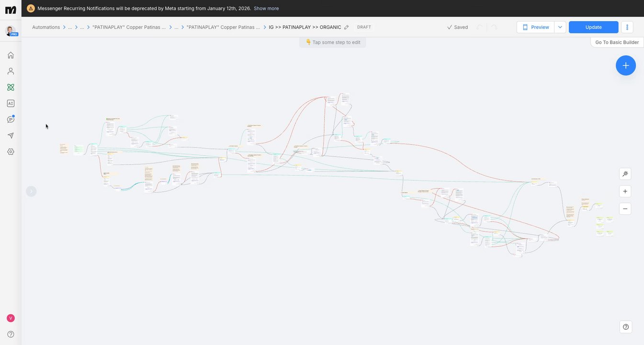
Task: Redo the last change
Action: pos(494,27)
